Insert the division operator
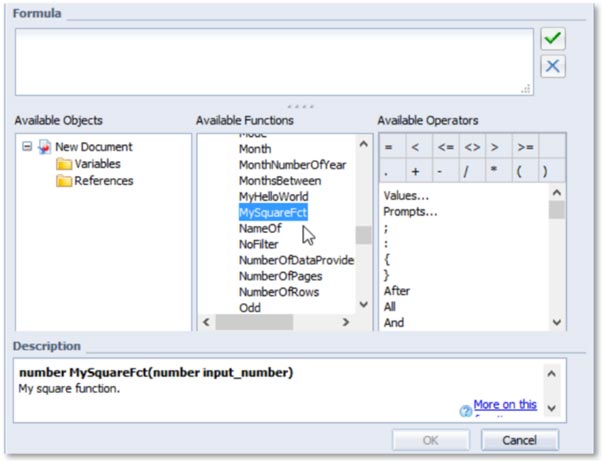The image size is (602, 461). [472, 171]
